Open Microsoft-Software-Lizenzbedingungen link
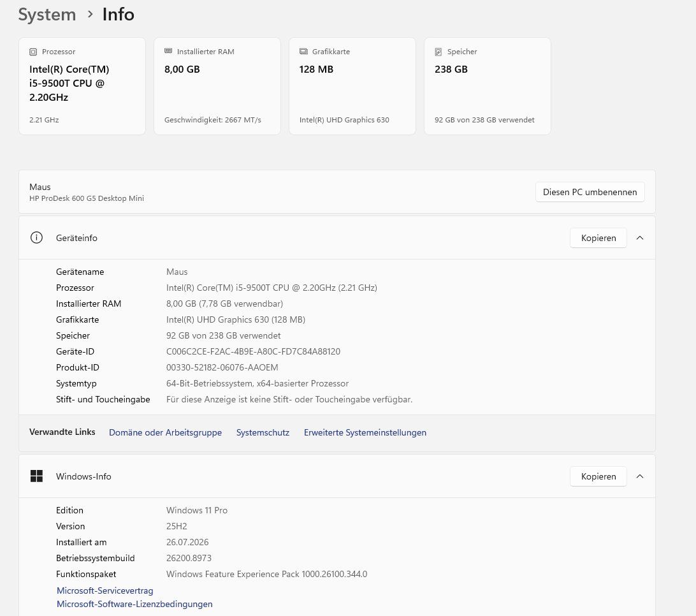 click(x=134, y=604)
